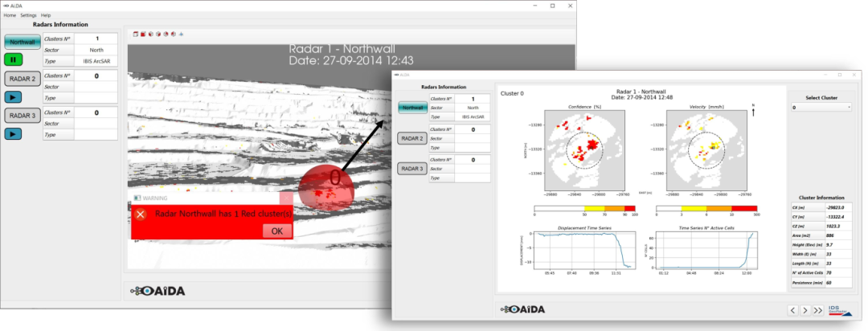Click the Displacement Time Series chart
The width and height of the screenshot is (868, 331).
584,250
